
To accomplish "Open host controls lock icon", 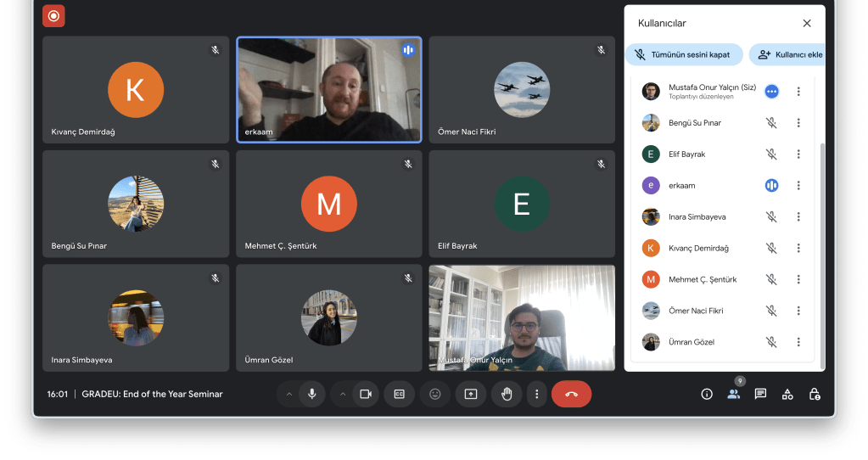I will point(815,394).
